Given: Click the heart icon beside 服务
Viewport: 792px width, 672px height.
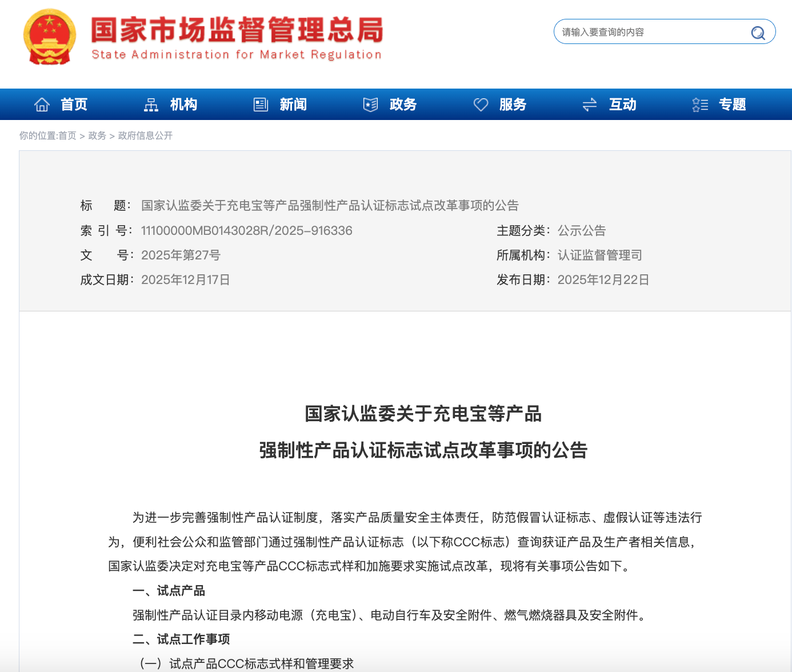Looking at the screenshot, I should (x=481, y=105).
